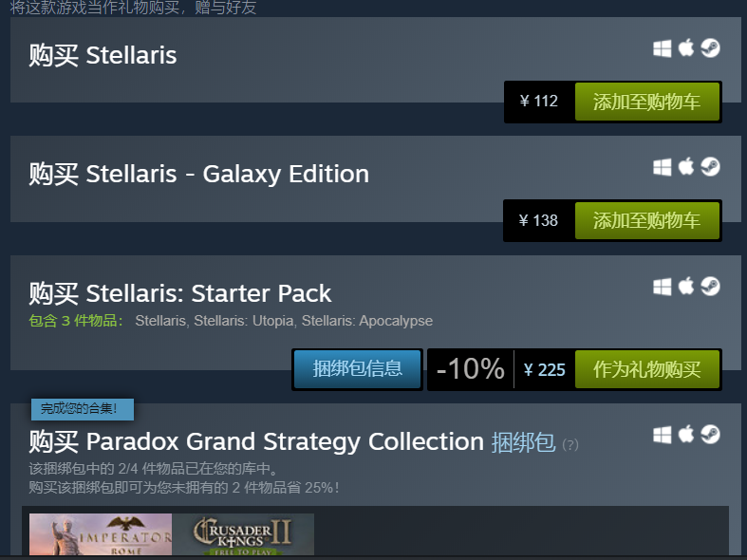The image size is (747, 560).
Task: Open the 捆绑包信息 bundle info button
Action: (357, 369)
